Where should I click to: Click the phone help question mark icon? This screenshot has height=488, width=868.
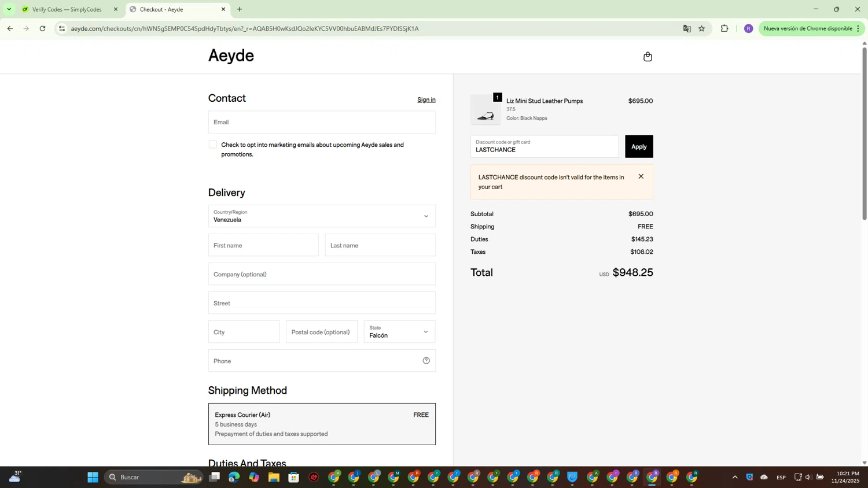[x=426, y=361]
